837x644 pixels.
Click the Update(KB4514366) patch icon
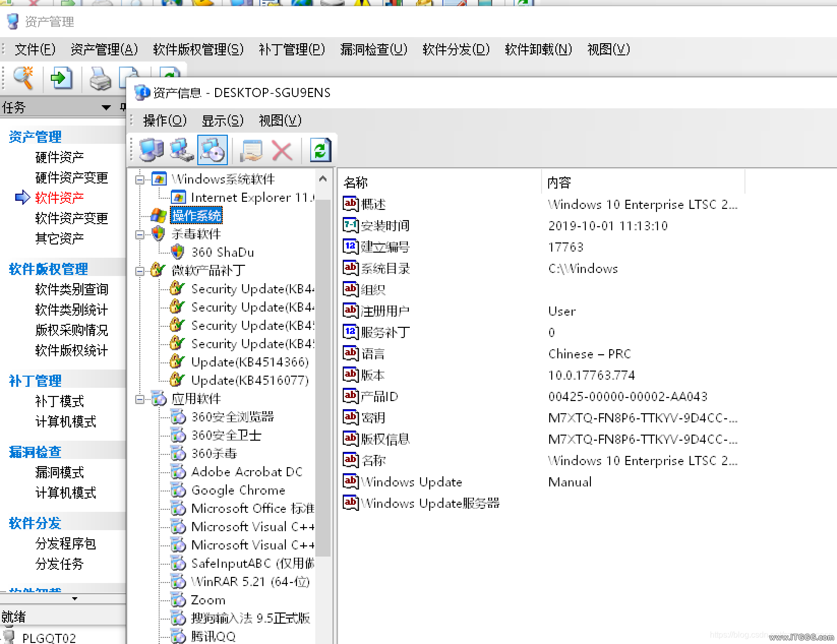pos(177,361)
